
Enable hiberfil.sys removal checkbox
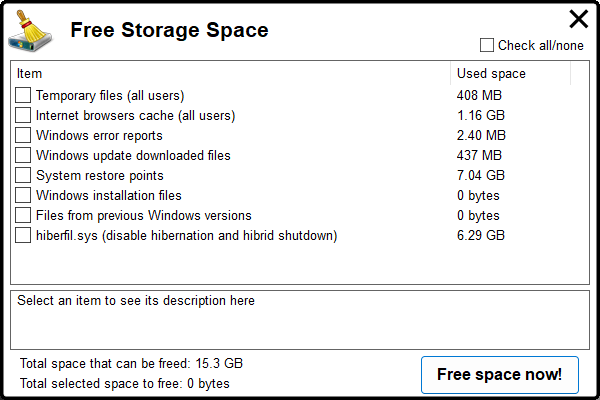point(23,235)
